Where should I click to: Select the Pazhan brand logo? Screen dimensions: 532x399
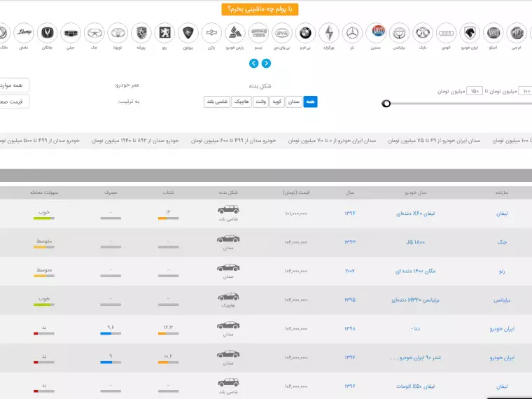211,33
